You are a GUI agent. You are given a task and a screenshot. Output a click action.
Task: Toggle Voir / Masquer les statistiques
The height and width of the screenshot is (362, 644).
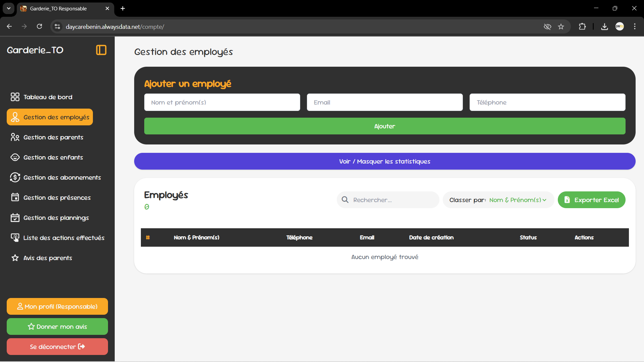[x=384, y=161]
